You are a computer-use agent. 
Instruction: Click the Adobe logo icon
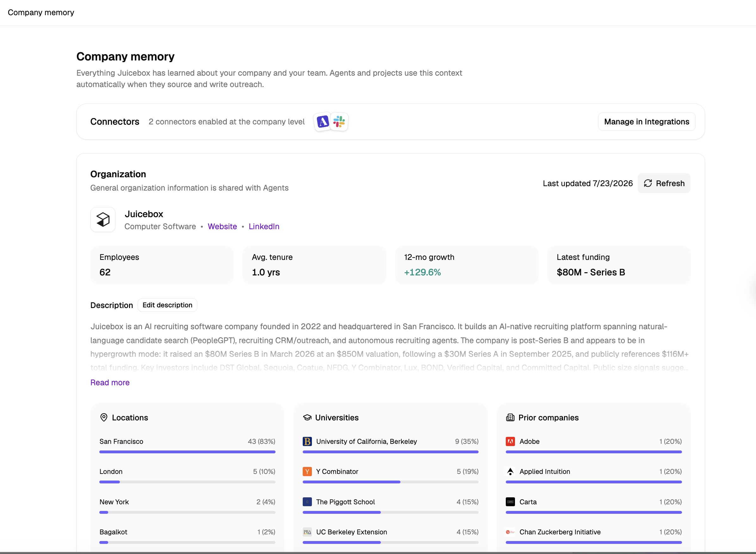click(x=510, y=441)
